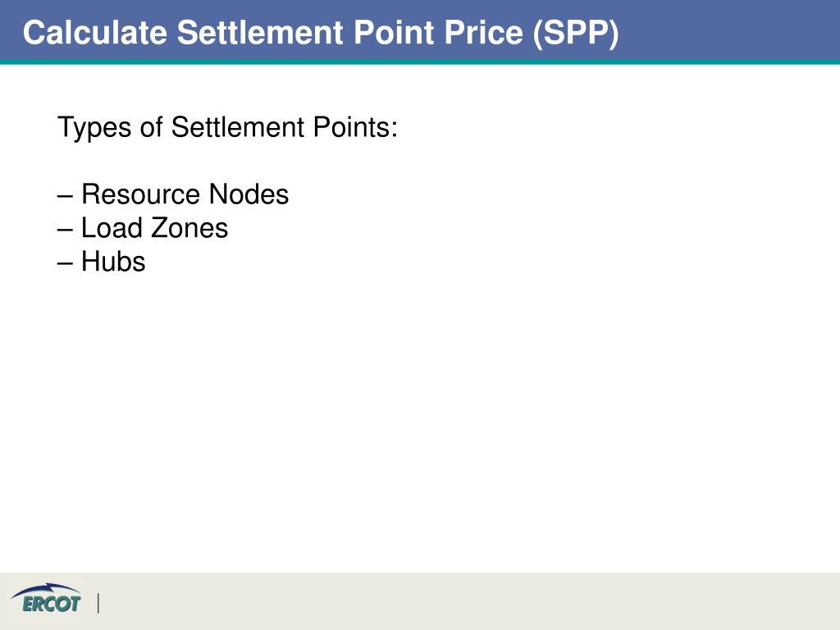Select the Load Zones bullet text
The image size is (840, 630).
click(x=154, y=228)
